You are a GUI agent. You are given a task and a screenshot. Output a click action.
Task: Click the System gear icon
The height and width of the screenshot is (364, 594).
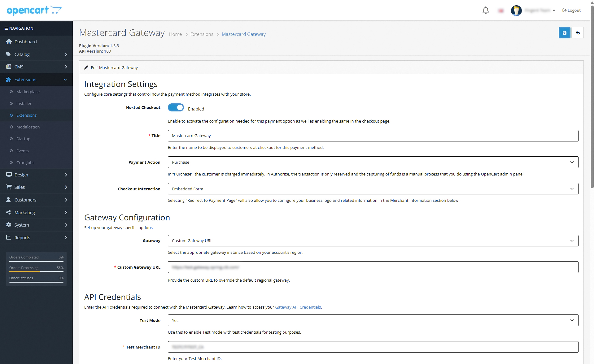pos(9,225)
